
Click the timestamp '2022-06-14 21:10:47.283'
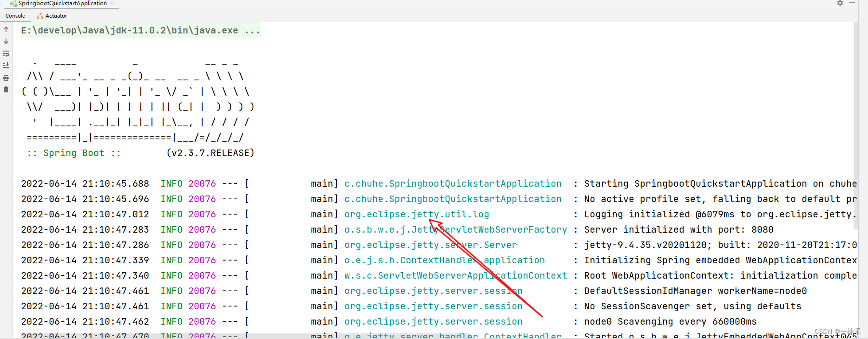tap(85, 229)
